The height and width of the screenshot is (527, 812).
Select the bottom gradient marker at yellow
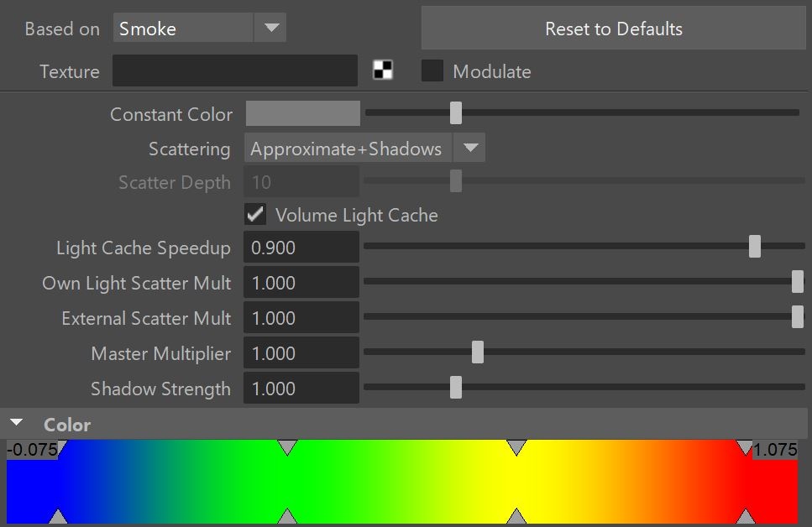pyautogui.click(x=516, y=516)
